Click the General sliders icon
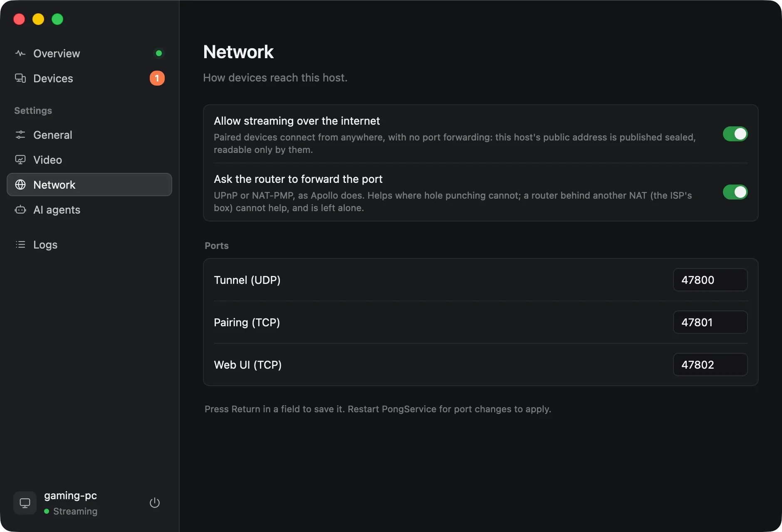 tap(20, 135)
